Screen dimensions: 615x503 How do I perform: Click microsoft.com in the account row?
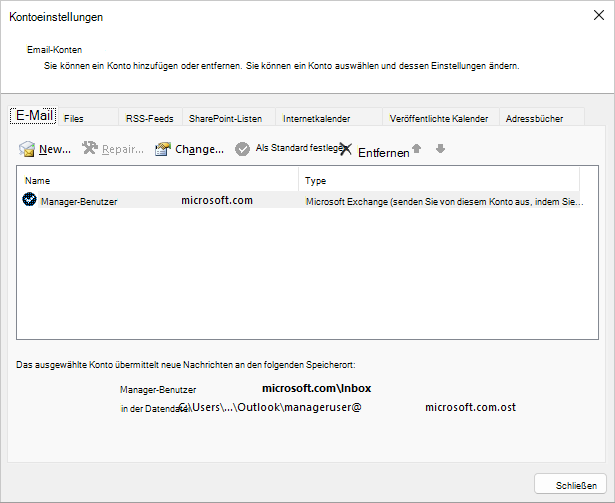[217, 200]
